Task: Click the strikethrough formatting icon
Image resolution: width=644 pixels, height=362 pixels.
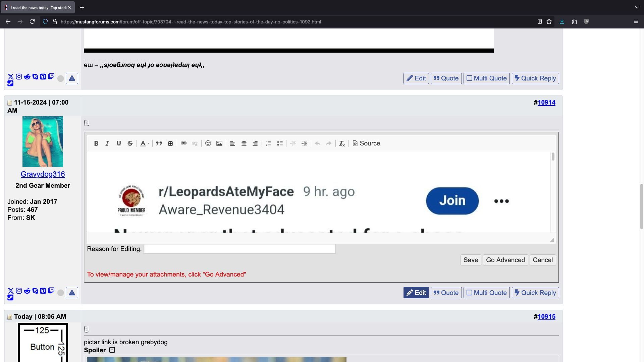Action: 130,143
